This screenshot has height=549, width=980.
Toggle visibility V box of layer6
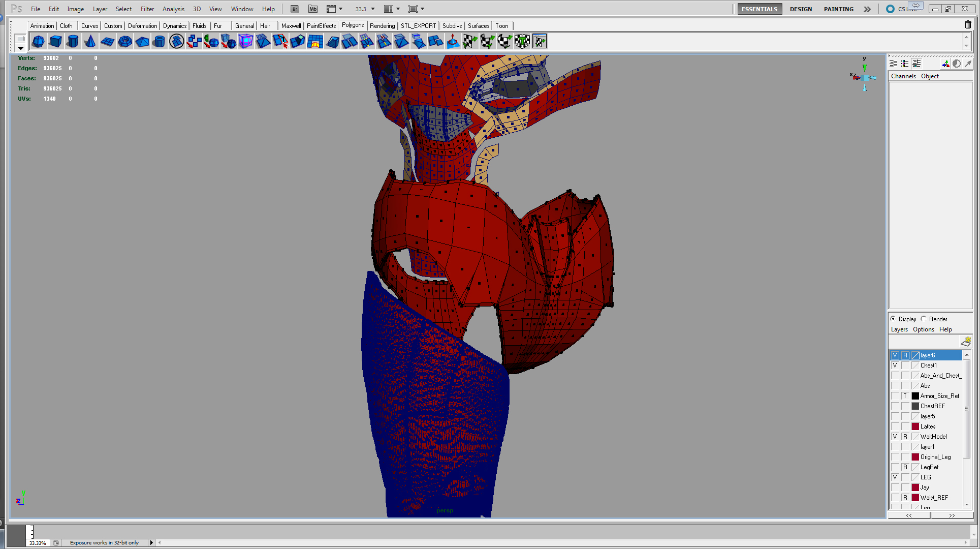tap(895, 355)
